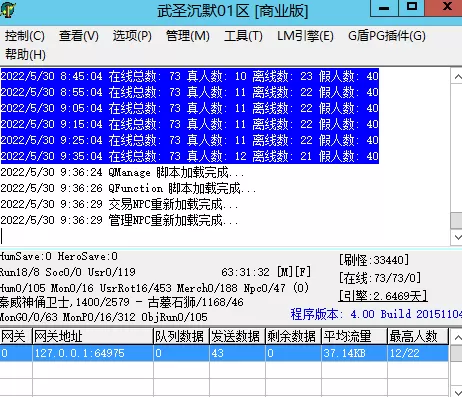Click the [M][F] indicator
The width and height of the screenshot is (462, 397).
(x=294, y=272)
